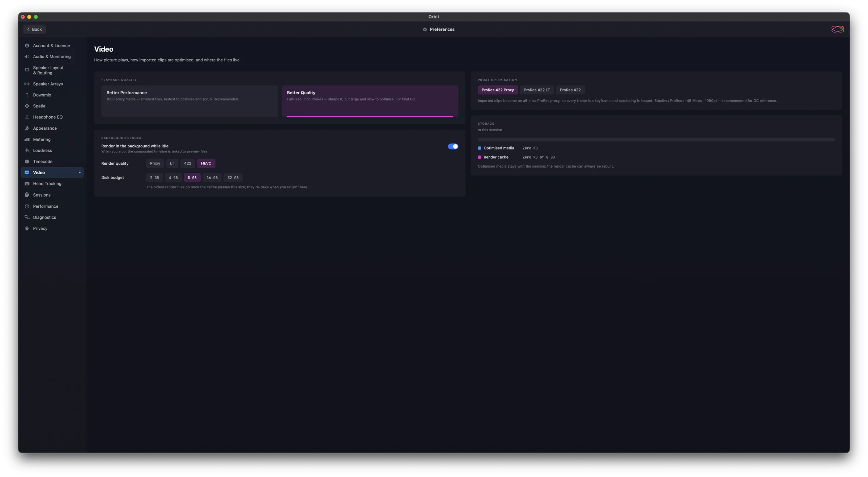
Task: Select the Better Performance playback card
Action: [189, 101]
